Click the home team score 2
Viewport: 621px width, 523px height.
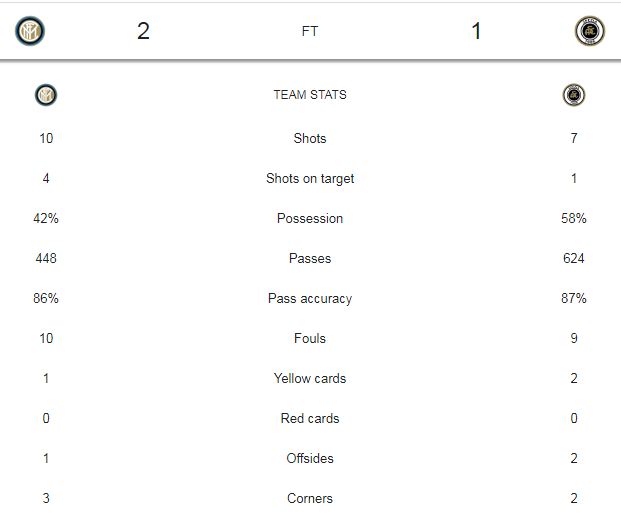point(143,31)
